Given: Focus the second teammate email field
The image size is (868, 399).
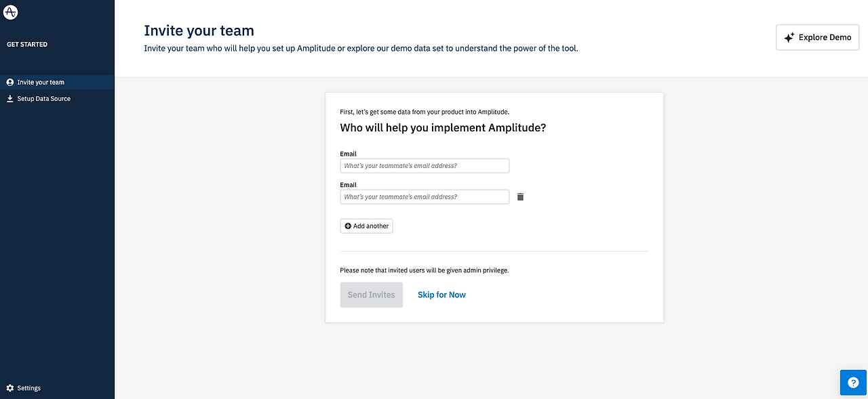Looking at the screenshot, I should [x=425, y=196].
